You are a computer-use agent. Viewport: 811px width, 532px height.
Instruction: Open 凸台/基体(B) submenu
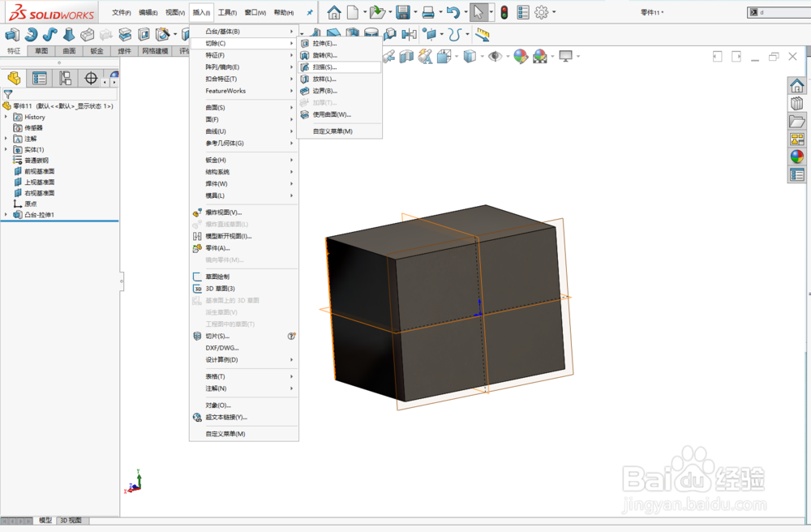point(243,32)
